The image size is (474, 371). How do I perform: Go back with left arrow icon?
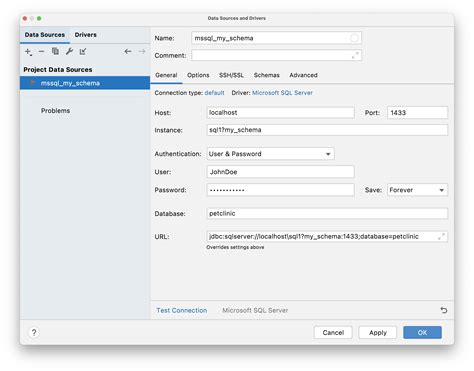pos(128,51)
